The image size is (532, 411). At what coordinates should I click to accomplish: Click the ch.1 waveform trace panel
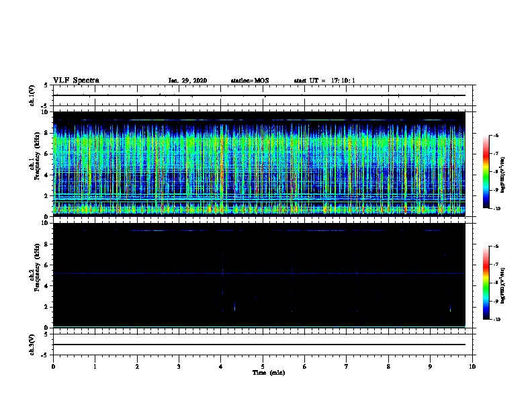click(x=263, y=95)
